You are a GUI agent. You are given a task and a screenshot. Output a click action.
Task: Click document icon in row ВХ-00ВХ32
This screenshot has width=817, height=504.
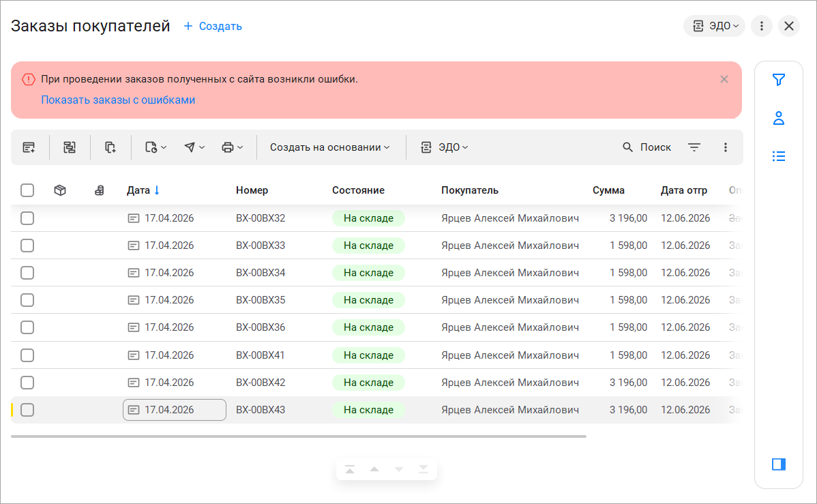[x=134, y=218]
